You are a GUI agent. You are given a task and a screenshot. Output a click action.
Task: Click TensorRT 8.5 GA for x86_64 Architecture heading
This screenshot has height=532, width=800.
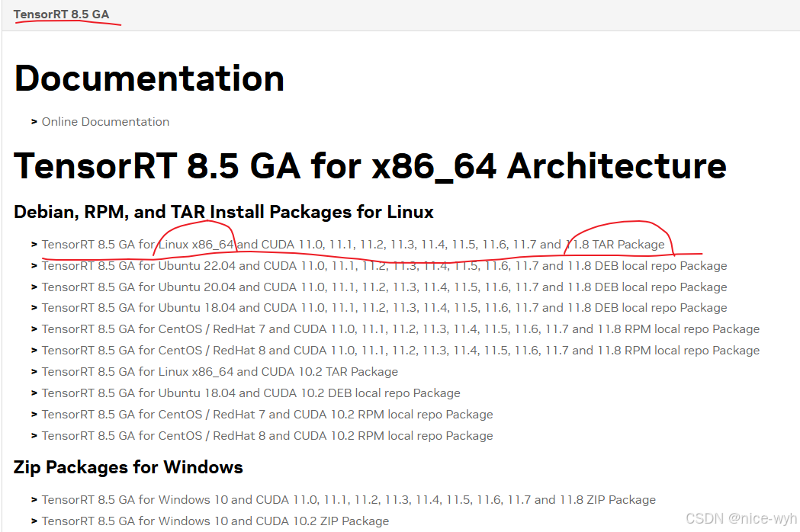(370, 166)
